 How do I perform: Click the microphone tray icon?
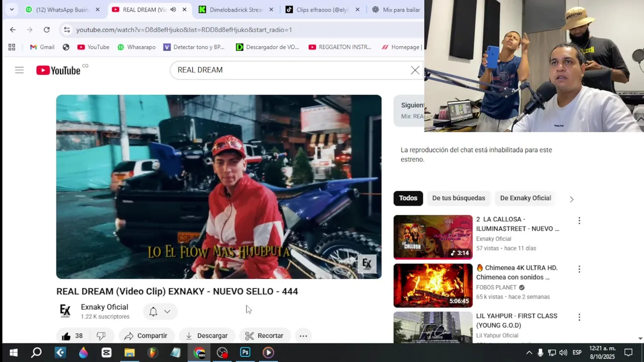point(540,352)
